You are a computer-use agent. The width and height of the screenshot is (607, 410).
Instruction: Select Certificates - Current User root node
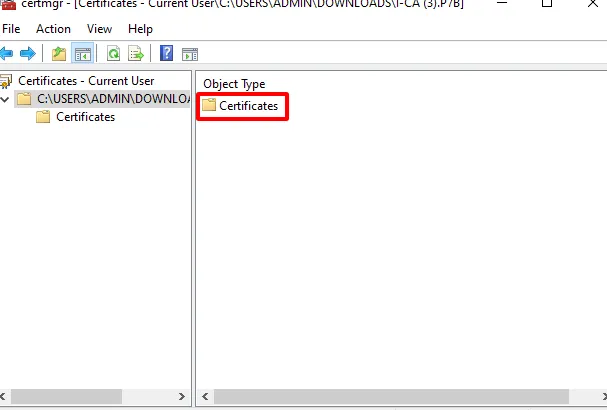pos(86,81)
